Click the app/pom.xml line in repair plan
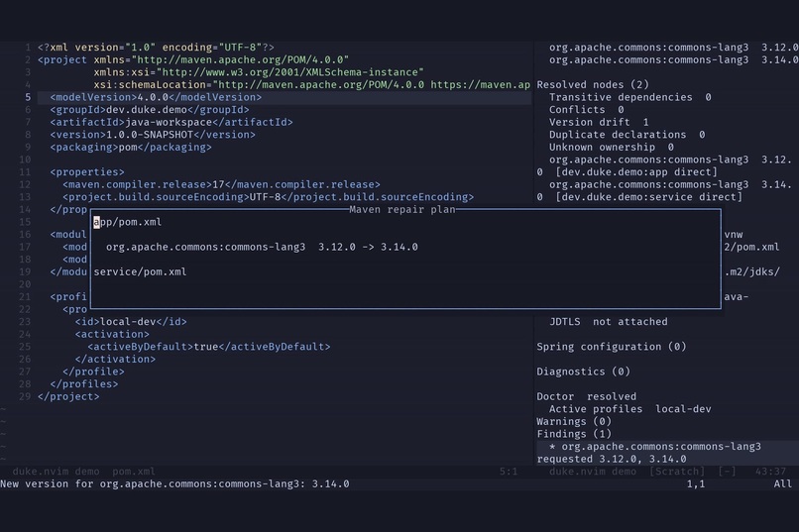The width and height of the screenshot is (799, 532). 128,222
